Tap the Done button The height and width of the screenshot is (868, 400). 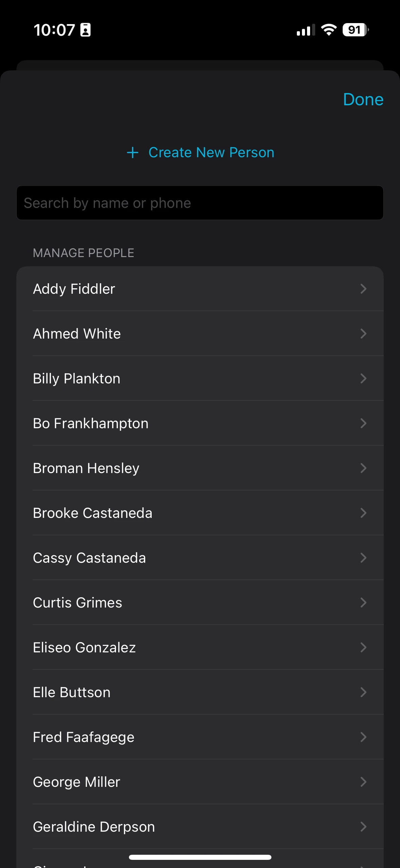(x=363, y=100)
